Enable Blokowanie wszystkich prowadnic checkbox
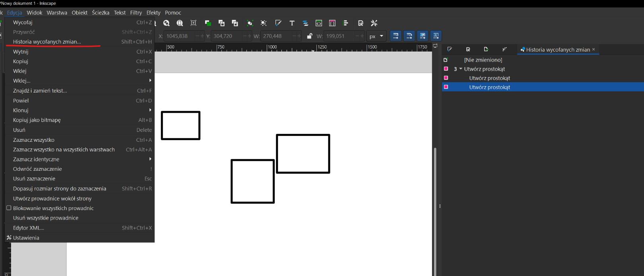This screenshot has width=644, height=276. pos(9,208)
